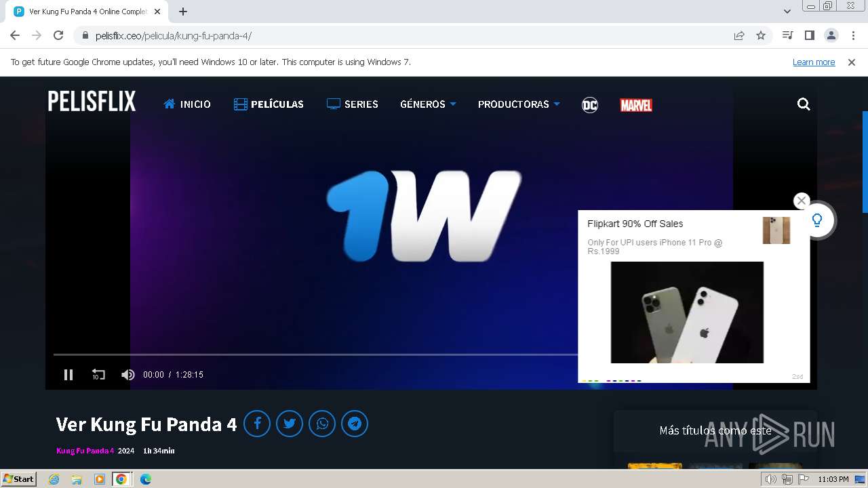Share on Twitter
The height and width of the screenshot is (488, 868).
(290, 424)
